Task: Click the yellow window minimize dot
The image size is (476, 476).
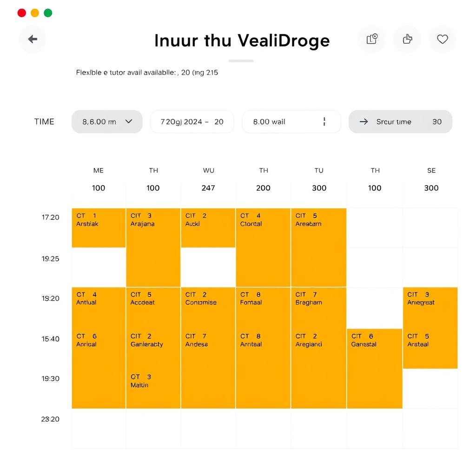Action: click(x=35, y=13)
